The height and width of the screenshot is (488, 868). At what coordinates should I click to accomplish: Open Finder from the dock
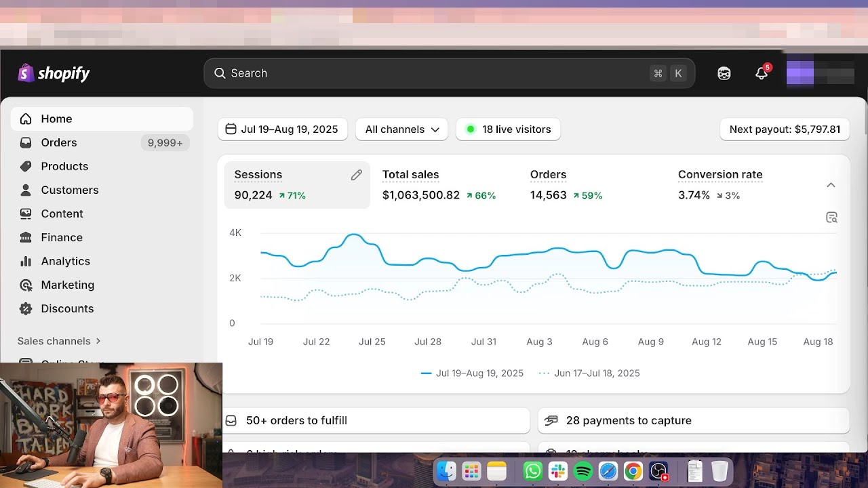pyautogui.click(x=446, y=471)
